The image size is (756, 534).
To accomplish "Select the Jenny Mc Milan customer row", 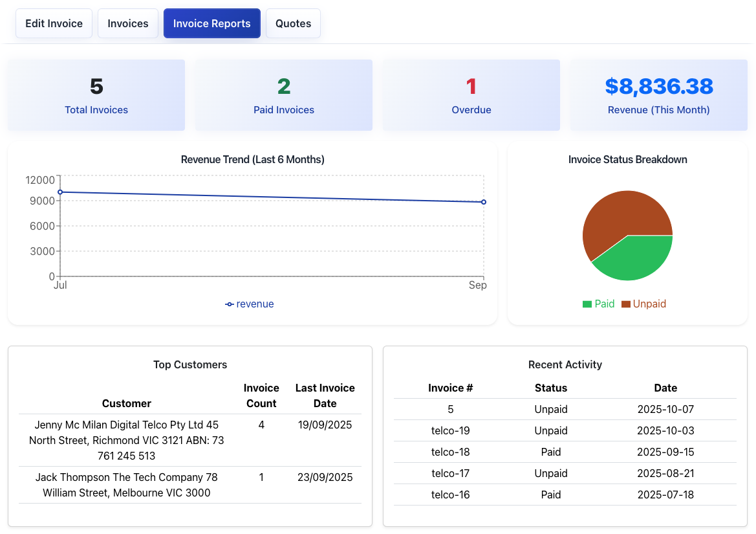I will [190, 440].
